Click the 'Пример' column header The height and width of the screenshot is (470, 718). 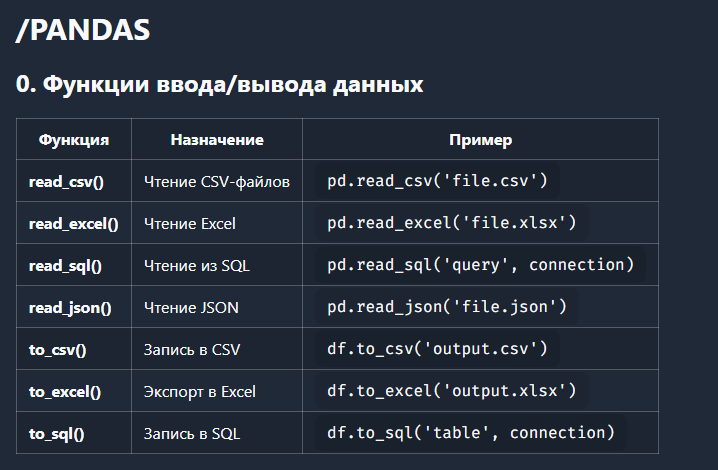tap(480, 140)
